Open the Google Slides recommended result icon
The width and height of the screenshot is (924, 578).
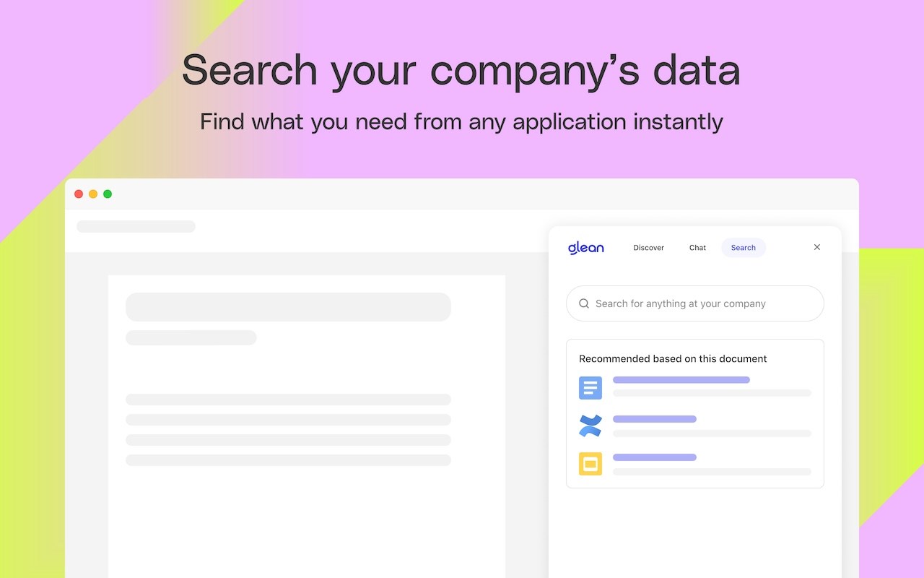pyautogui.click(x=590, y=464)
